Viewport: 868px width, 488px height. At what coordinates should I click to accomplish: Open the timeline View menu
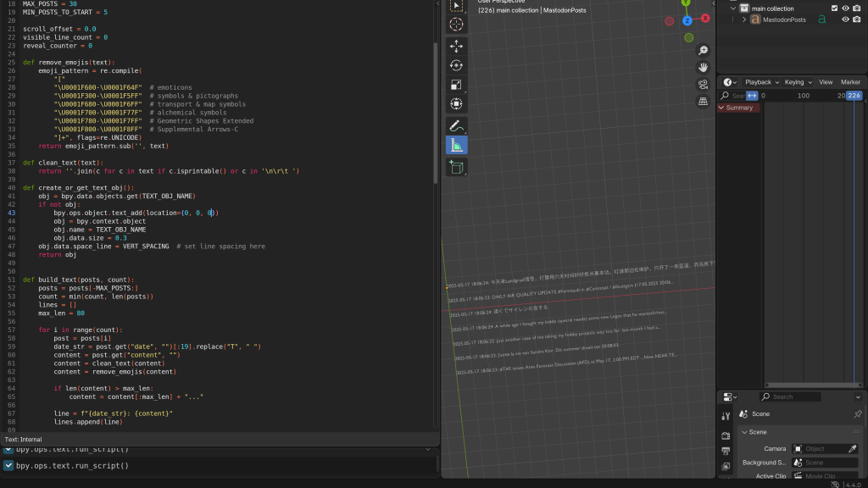[x=826, y=82]
